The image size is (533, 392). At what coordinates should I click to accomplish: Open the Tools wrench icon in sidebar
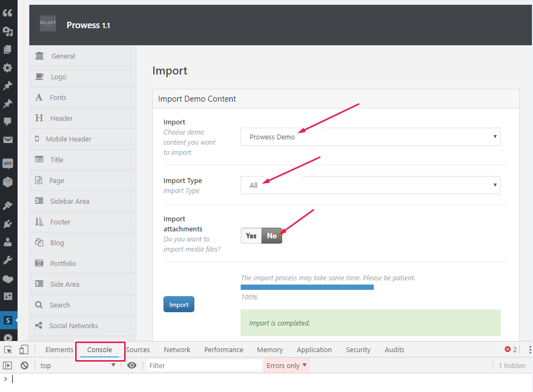tap(7, 261)
